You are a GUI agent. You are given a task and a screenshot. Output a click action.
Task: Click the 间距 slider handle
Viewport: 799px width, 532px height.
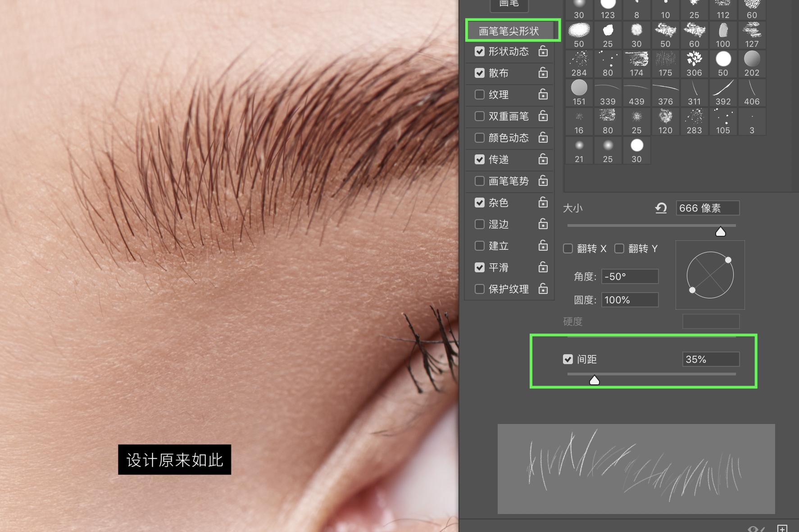tap(595, 381)
